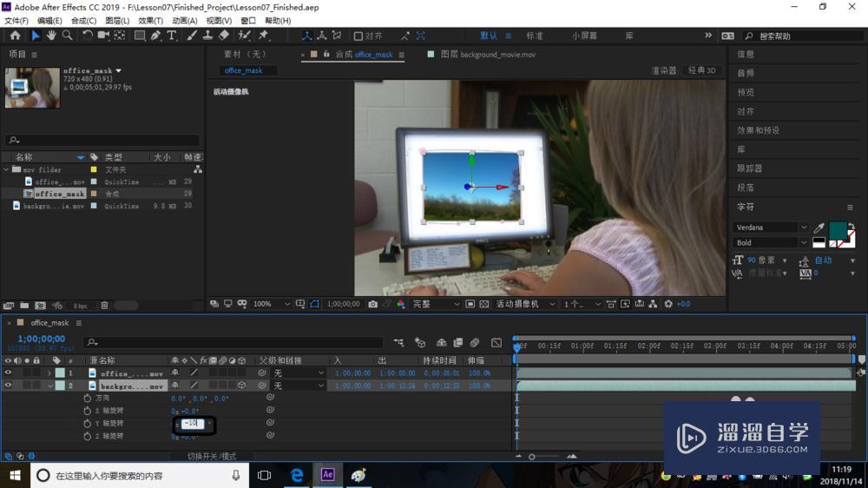Delete selected project item with trash icon
This screenshot has width=868, height=488.
104,305
